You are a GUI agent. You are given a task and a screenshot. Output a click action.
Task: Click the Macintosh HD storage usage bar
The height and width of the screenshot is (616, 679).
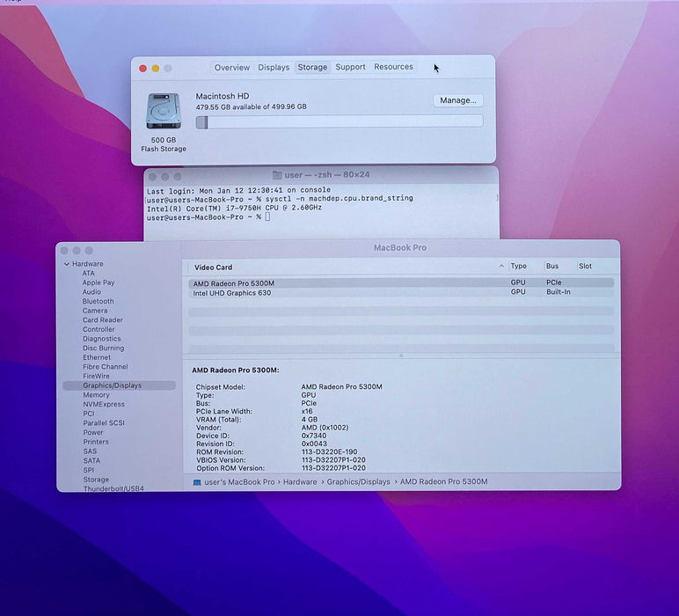(339, 121)
